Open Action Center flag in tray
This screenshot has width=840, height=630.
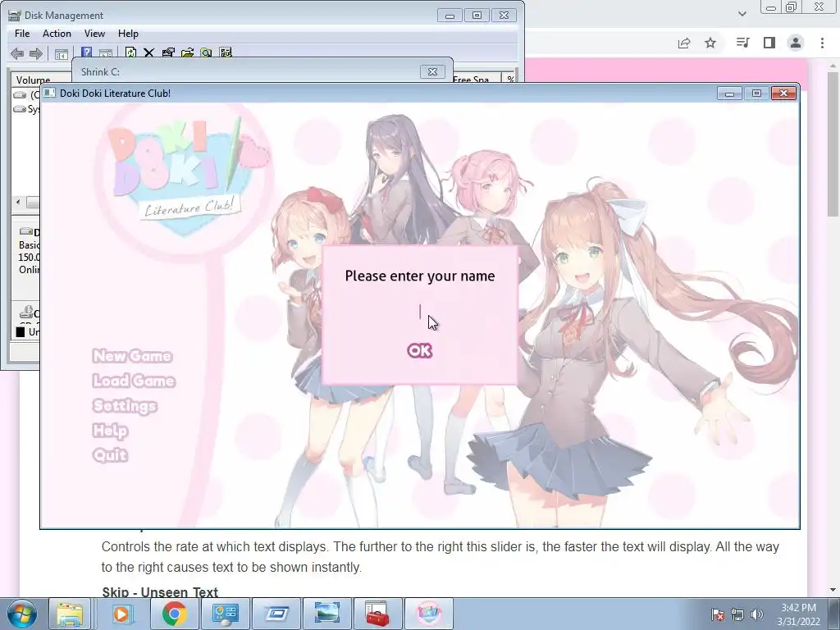(717, 614)
